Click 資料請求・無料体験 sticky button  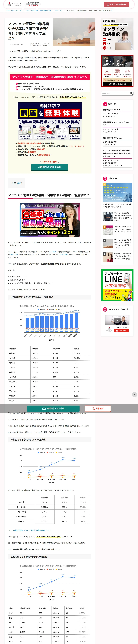[53, 409]
